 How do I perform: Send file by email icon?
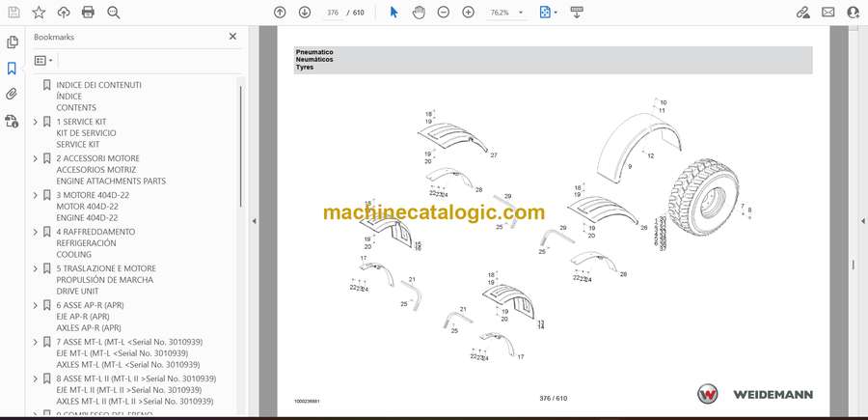point(828,13)
